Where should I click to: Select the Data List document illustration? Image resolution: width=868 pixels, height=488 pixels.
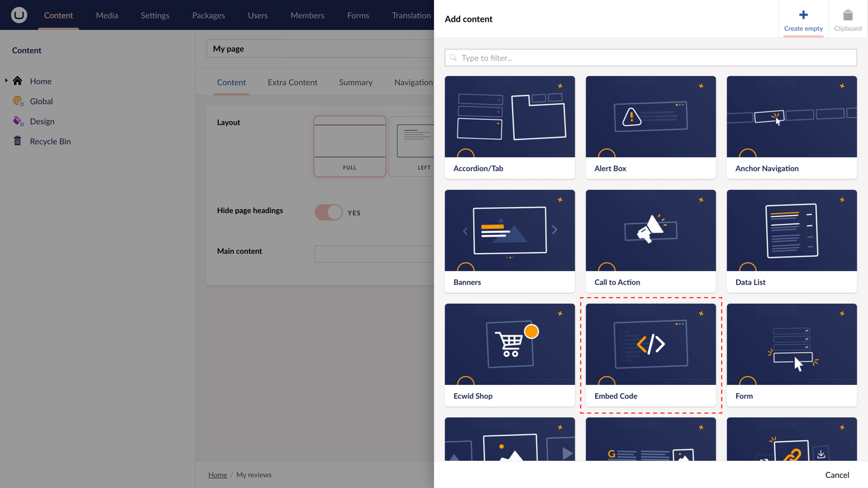tap(792, 230)
